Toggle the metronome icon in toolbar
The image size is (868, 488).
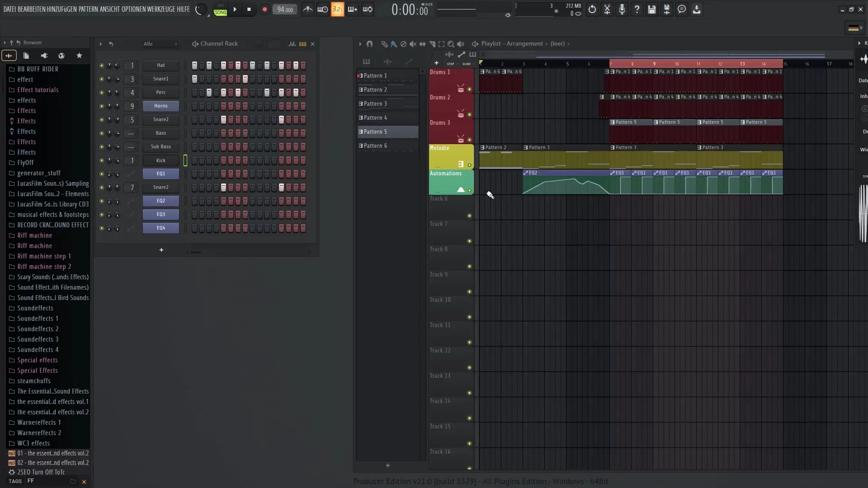308,9
